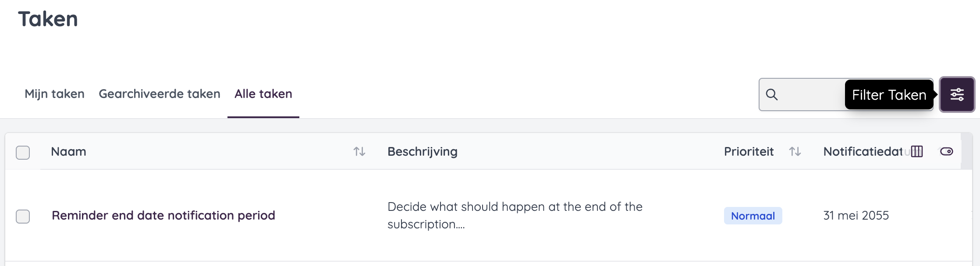Click the Prioriteit column header label
This screenshot has height=266, width=980.
pos(749,151)
